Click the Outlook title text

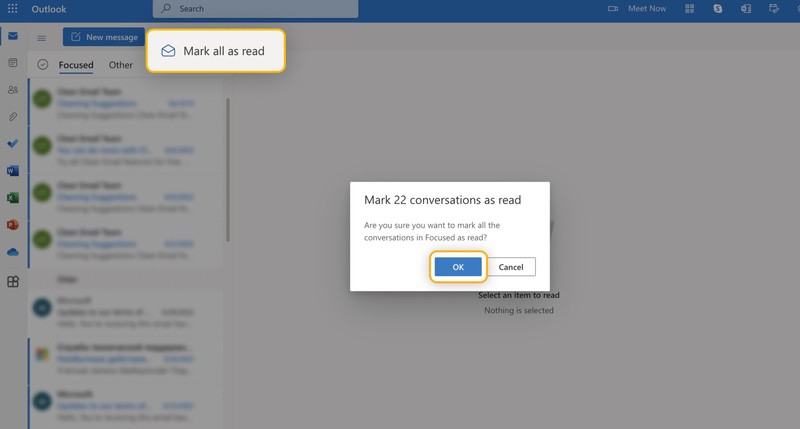coord(49,9)
